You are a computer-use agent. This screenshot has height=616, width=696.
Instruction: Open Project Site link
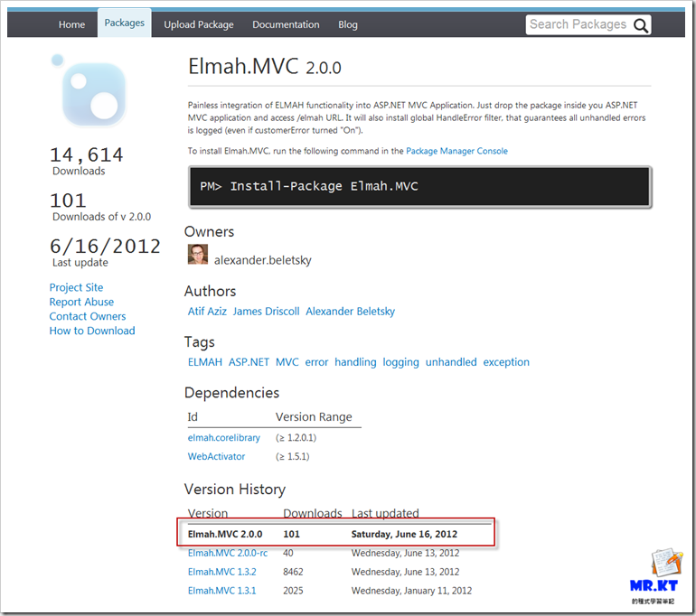click(x=76, y=287)
